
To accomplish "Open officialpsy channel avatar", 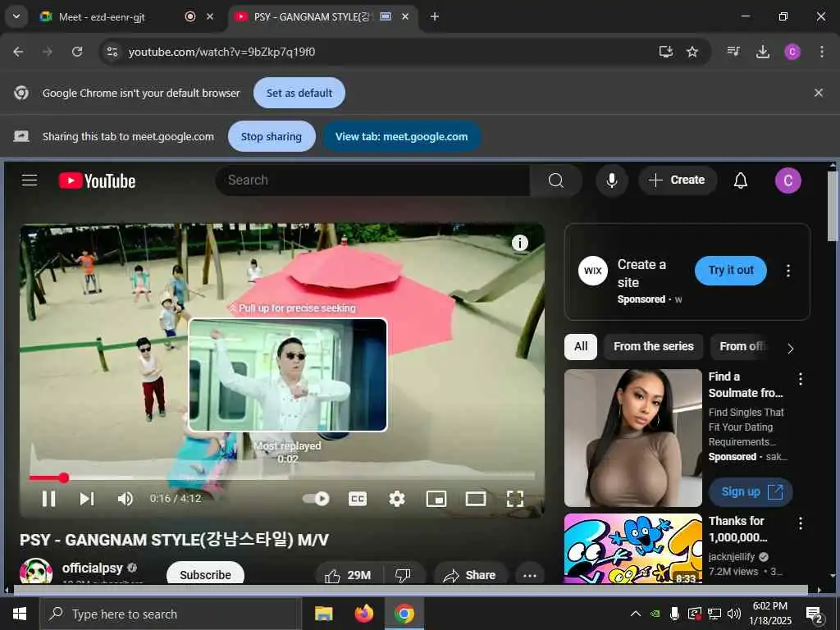I will 36,572.
